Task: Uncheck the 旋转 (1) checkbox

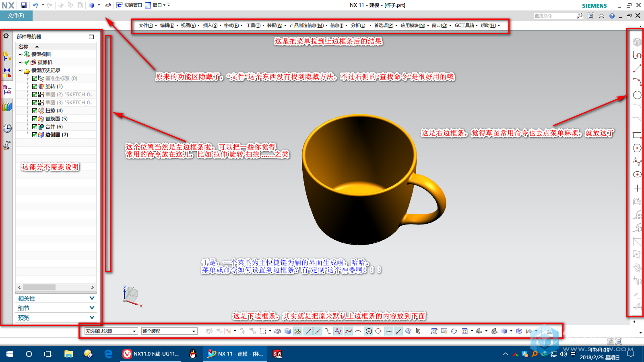Action: click(35, 86)
